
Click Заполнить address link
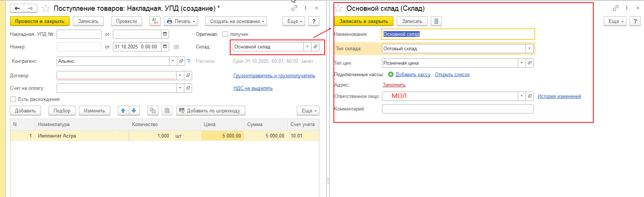tap(394, 85)
